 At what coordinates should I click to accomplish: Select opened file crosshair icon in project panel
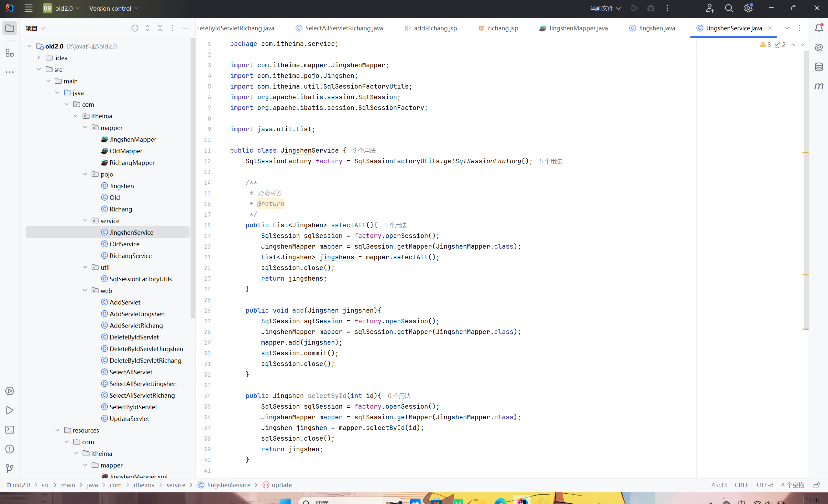(x=135, y=28)
